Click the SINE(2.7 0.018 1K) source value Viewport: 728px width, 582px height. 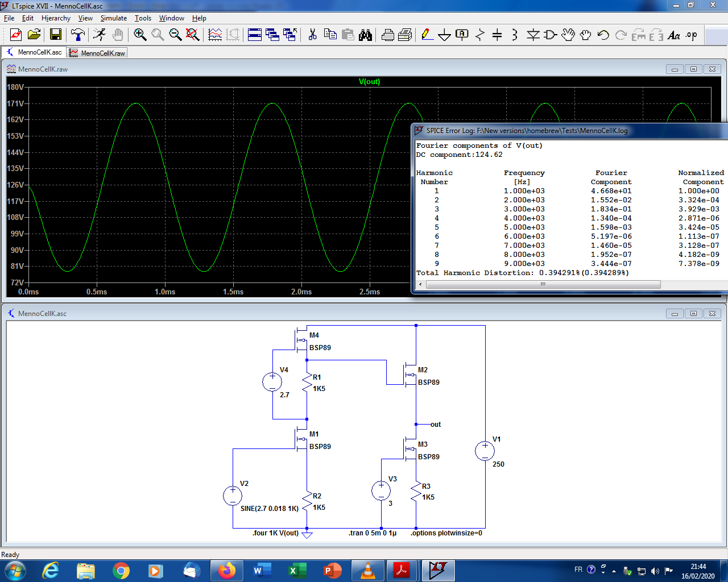[270, 509]
